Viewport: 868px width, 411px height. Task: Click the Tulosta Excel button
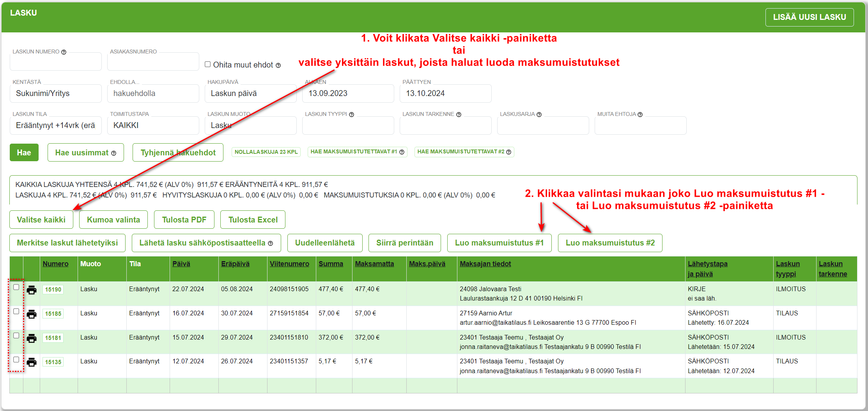[253, 220]
